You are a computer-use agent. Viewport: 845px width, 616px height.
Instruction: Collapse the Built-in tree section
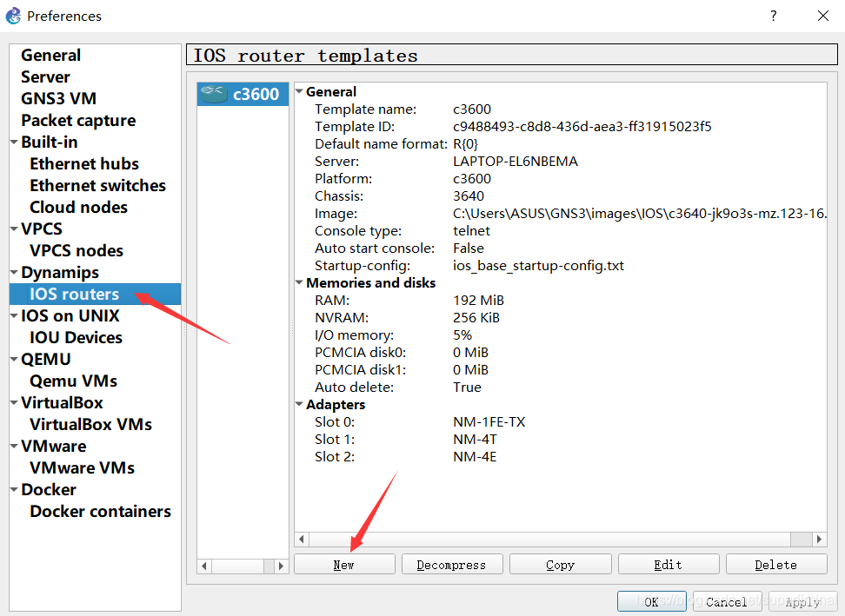(x=14, y=142)
